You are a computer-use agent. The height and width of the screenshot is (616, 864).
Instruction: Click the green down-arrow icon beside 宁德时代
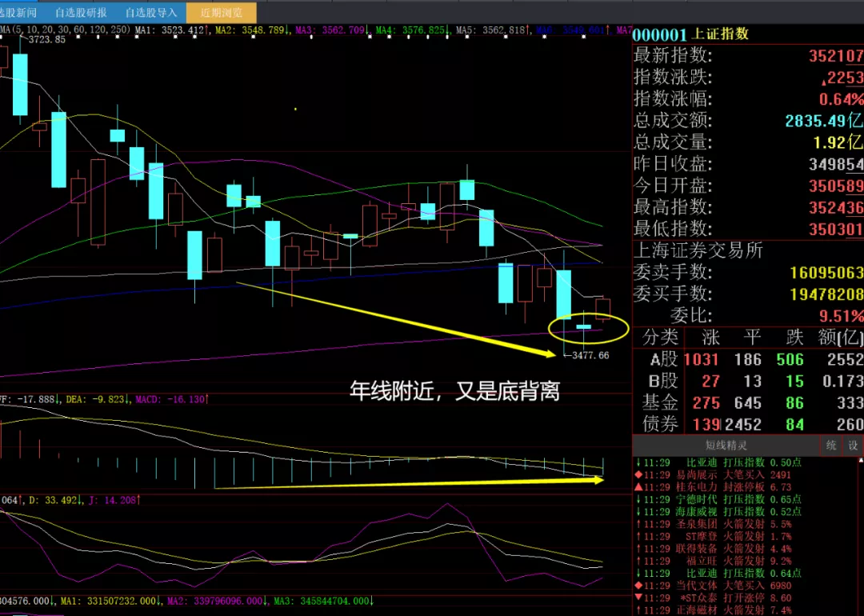pos(638,499)
